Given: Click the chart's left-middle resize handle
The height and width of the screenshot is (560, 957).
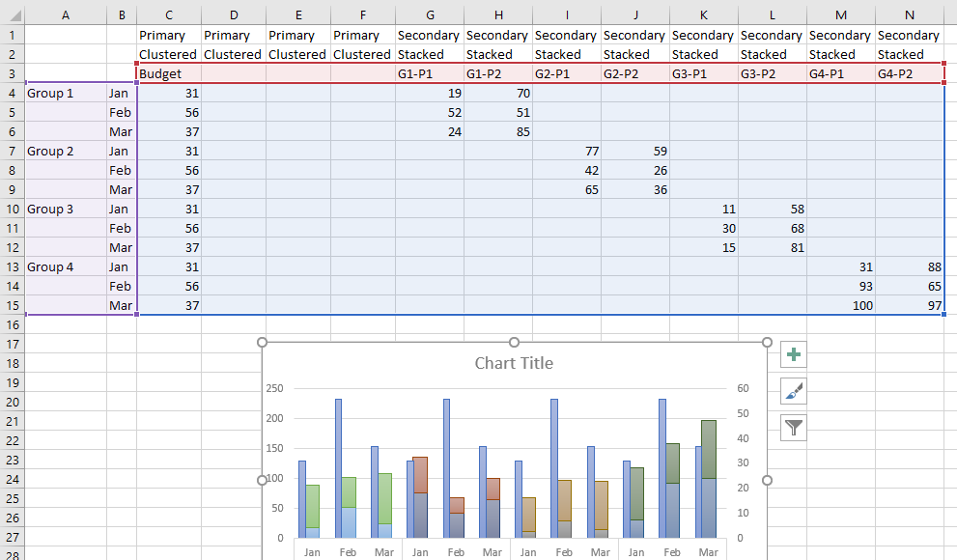Looking at the screenshot, I should tap(262, 480).
